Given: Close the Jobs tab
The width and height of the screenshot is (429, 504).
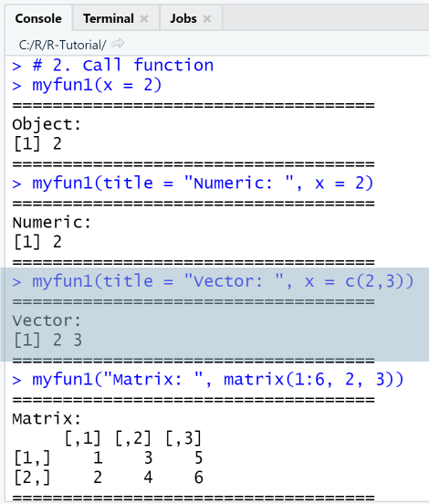Looking at the screenshot, I should point(207,19).
